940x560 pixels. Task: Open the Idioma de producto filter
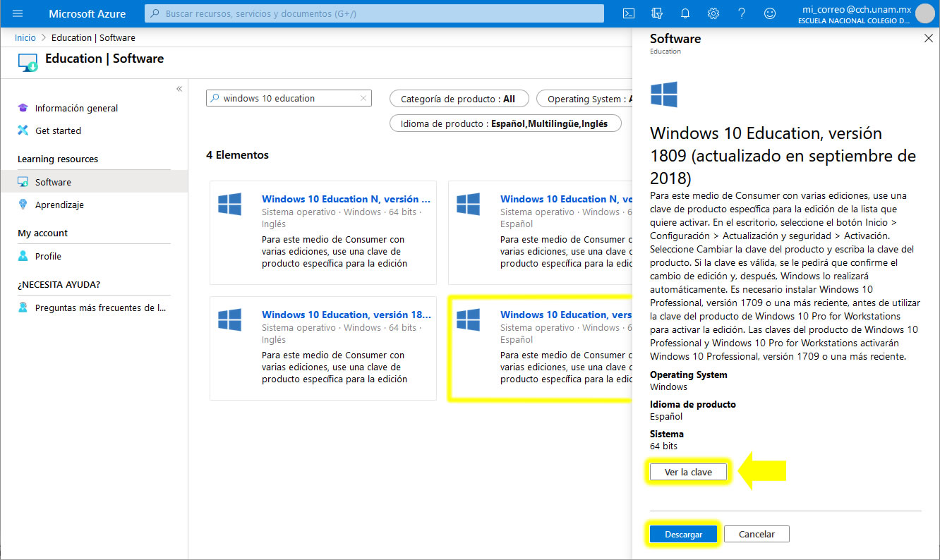tap(506, 123)
